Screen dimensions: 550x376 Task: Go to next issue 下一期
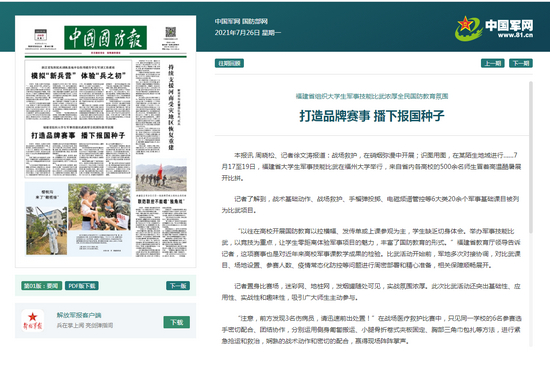point(521,63)
